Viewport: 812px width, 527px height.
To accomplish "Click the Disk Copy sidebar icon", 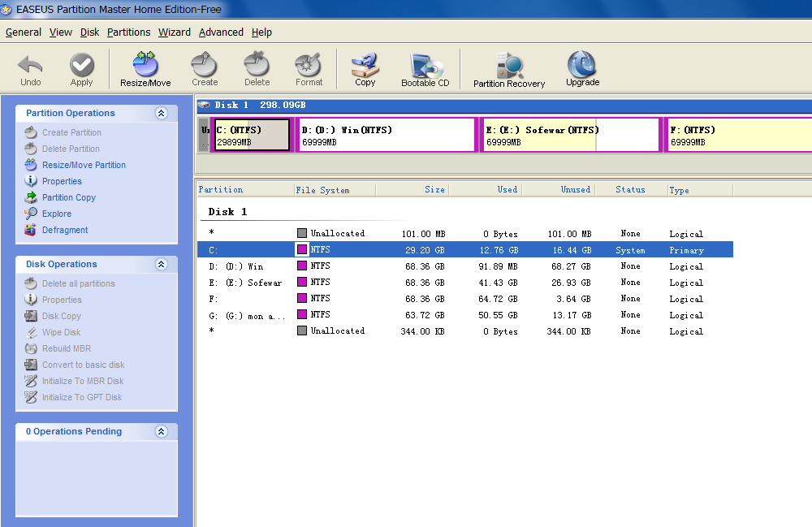I will click(31, 316).
